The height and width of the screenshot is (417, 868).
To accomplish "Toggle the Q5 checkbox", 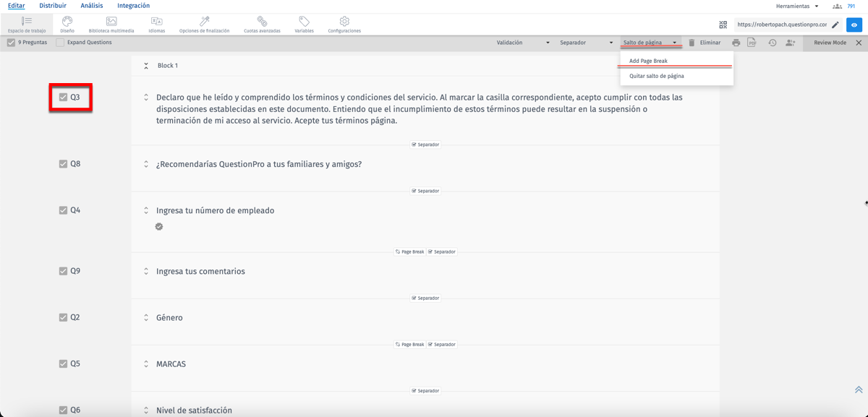I will [63, 364].
